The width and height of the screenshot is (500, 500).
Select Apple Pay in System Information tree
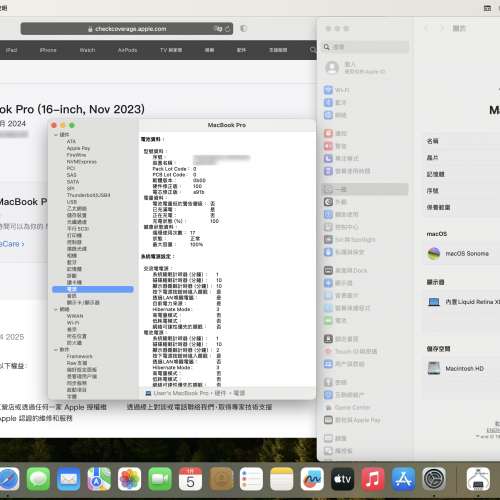[x=78, y=148]
